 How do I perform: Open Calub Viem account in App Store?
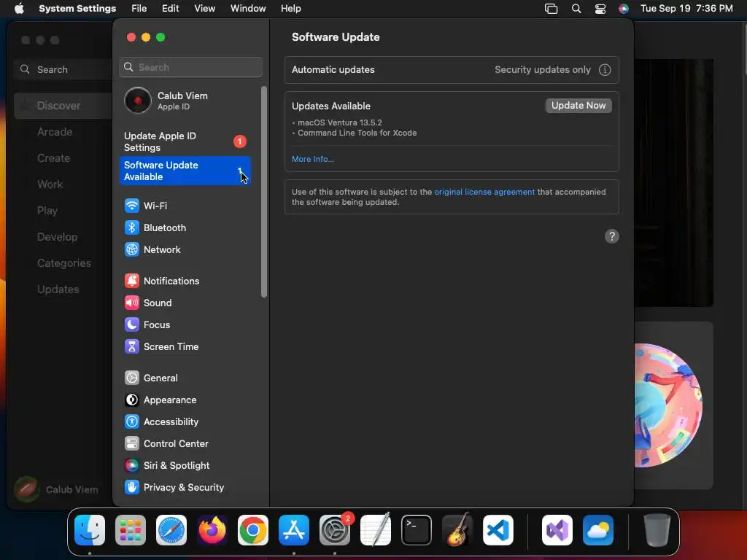56,489
